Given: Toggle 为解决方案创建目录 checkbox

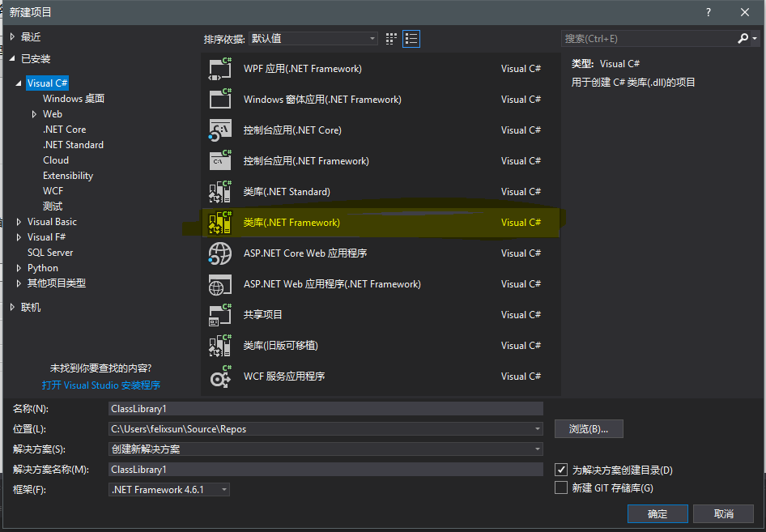Looking at the screenshot, I should click(561, 470).
